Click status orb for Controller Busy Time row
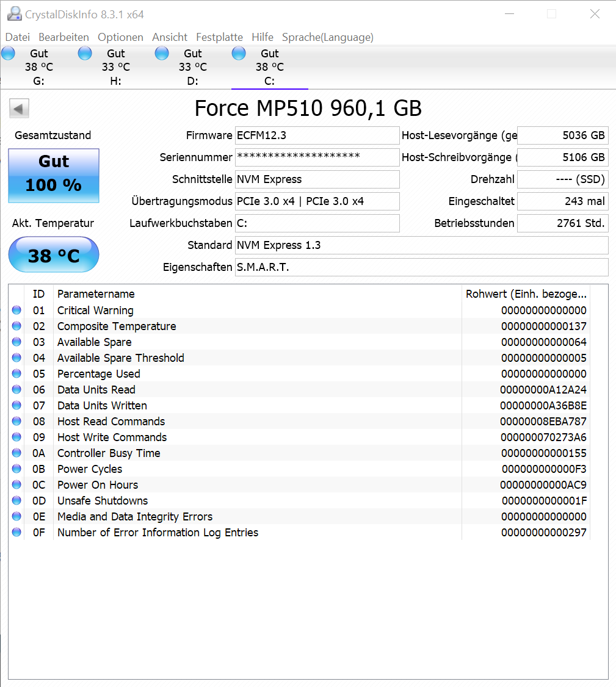 coord(16,453)
